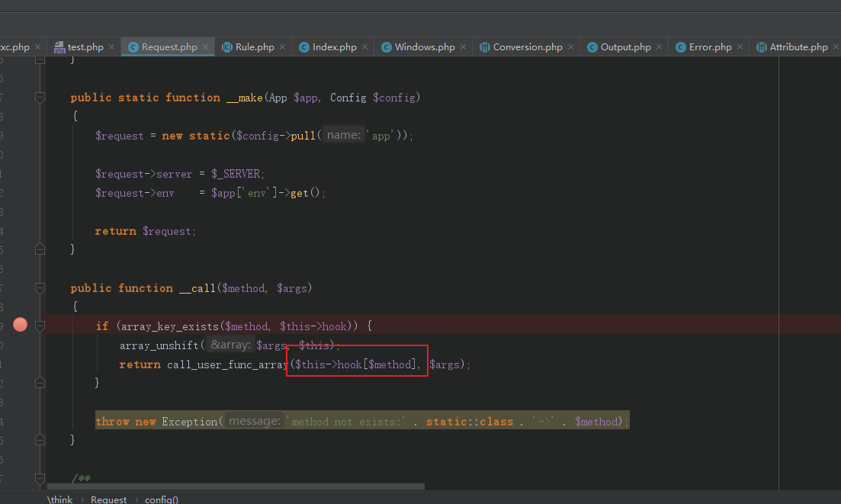Fold the if array_key_exists block

[x=40, y=326]
